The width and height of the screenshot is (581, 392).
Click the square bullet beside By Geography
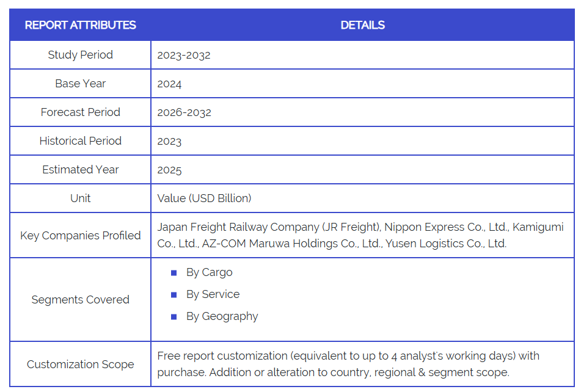point(174,317)
